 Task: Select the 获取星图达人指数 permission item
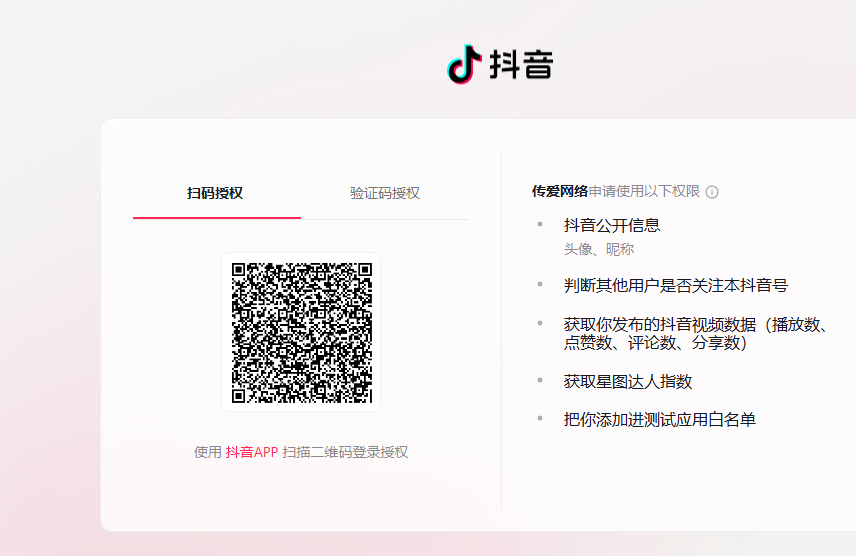tap(628, 381)
